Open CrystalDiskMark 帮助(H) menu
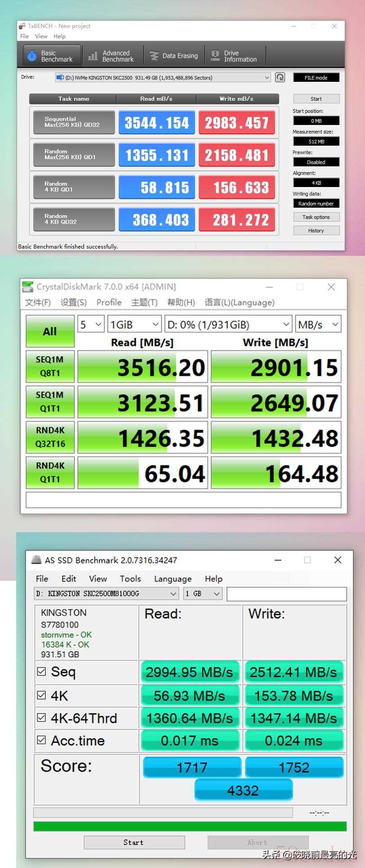The height and width of the screenshot is (868, 365). point(181,302)
